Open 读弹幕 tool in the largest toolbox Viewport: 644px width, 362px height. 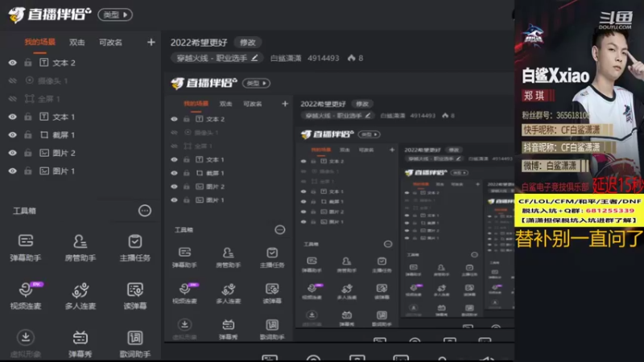[134, 295]
